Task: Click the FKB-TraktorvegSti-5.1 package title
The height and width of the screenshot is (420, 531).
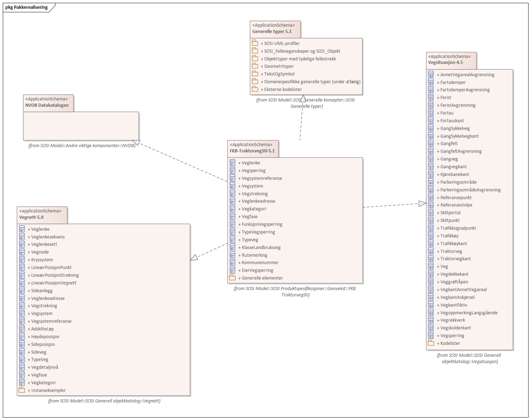Action: (x=252, y=151)
